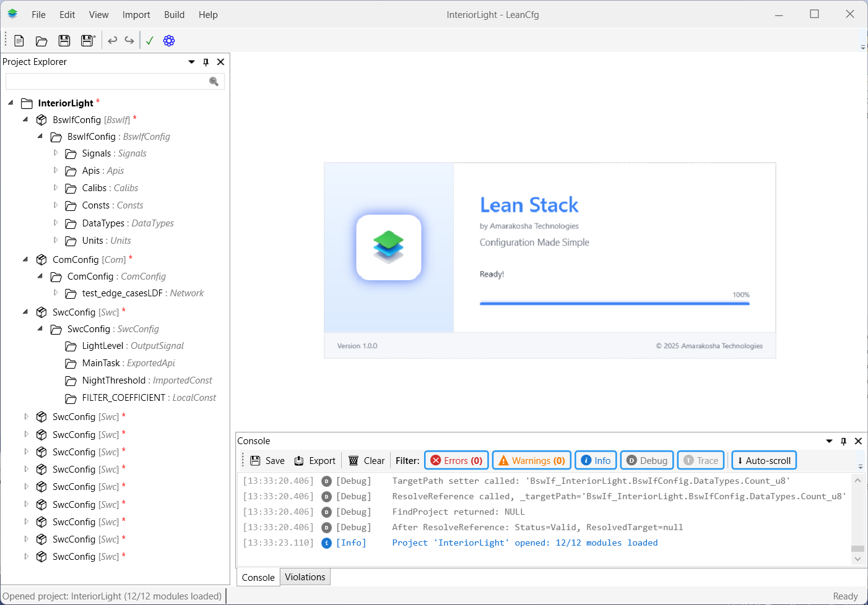
Task: Expand the test_edge_casesLDF Network node
Action: (56, 293)
